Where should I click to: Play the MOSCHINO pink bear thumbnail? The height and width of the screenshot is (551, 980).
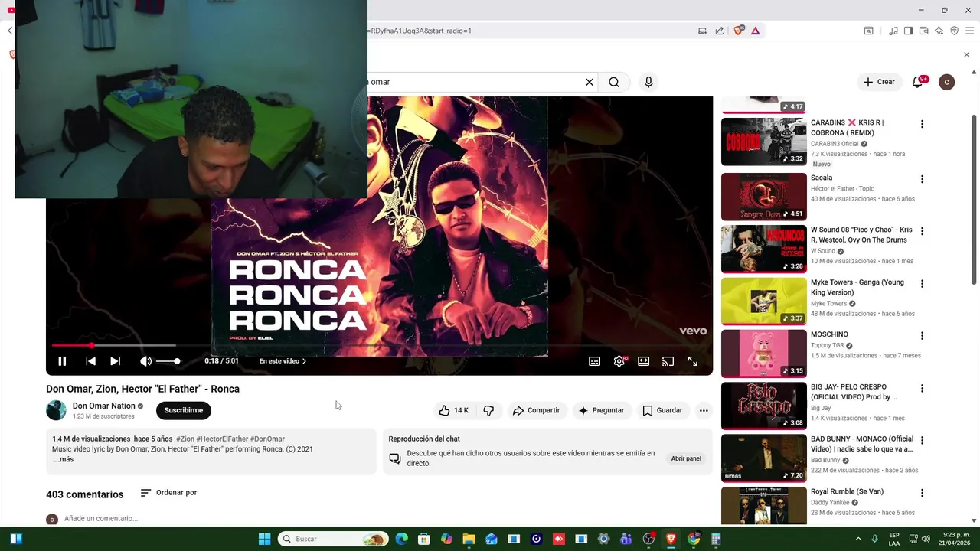(x=763, y=354)
